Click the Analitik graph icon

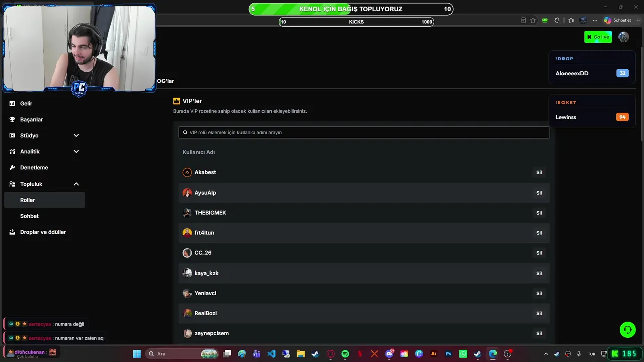click(x=12, y=151)
